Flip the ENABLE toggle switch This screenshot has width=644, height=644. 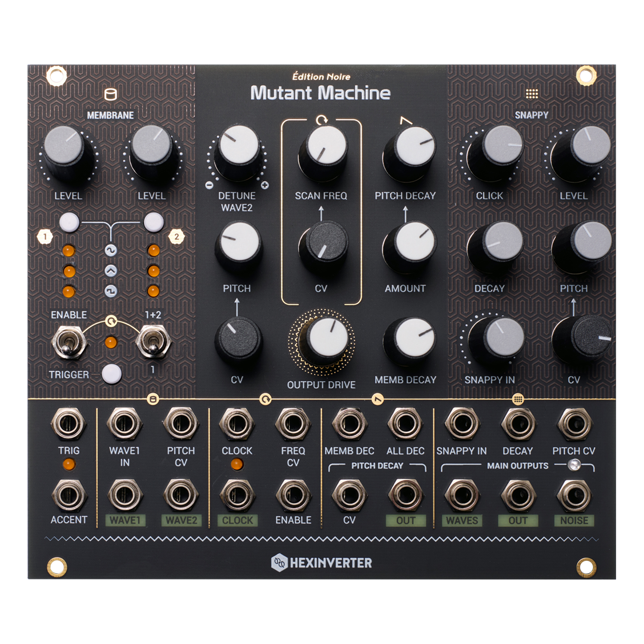point(68,342)
